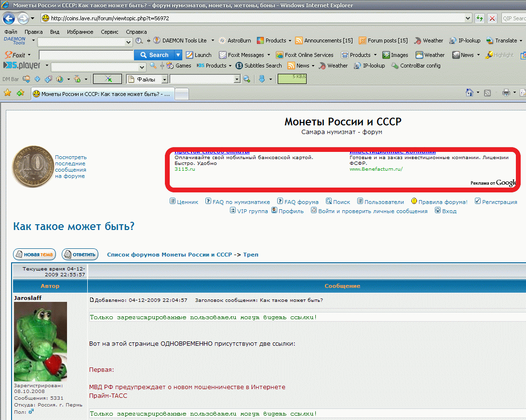Open the Избранное menu
Viewport: 526px width, 420px height.
coord(80,32)
